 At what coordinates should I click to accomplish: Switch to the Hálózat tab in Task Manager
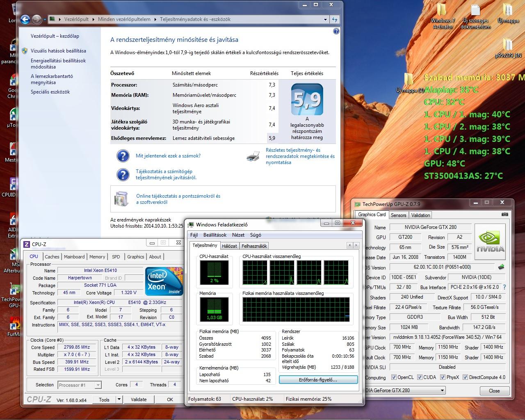[x=229, y=246]
